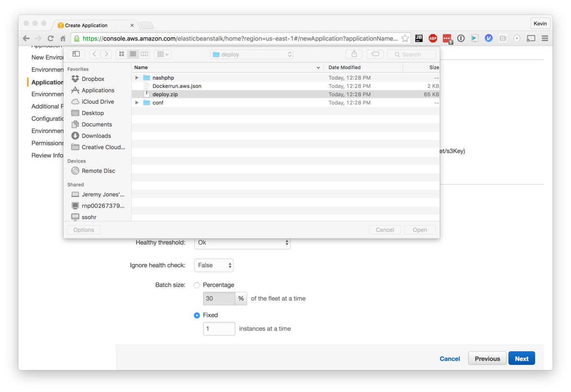This screenshot has width=571, height=392.
Task: Select Jeremy Jones' shared computer
Action: (103, 194)
